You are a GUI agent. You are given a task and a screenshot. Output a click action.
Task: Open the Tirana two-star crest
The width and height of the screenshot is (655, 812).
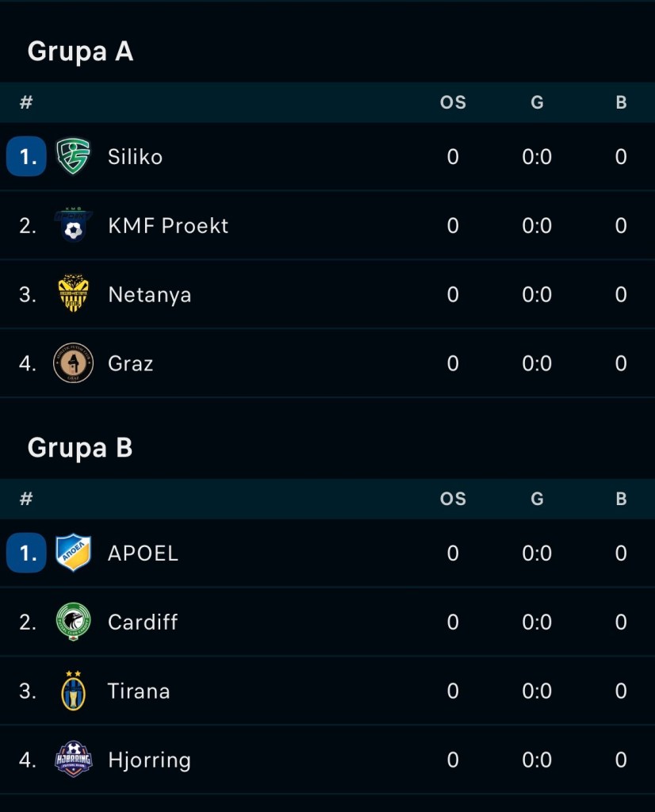tap(73, 691)
